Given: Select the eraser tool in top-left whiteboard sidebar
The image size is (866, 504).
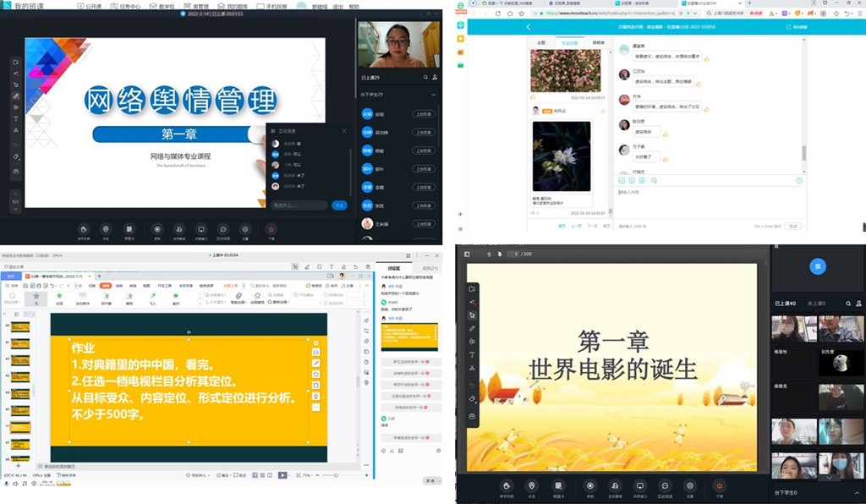Looking at the screenshot, I should pos(15,156).
